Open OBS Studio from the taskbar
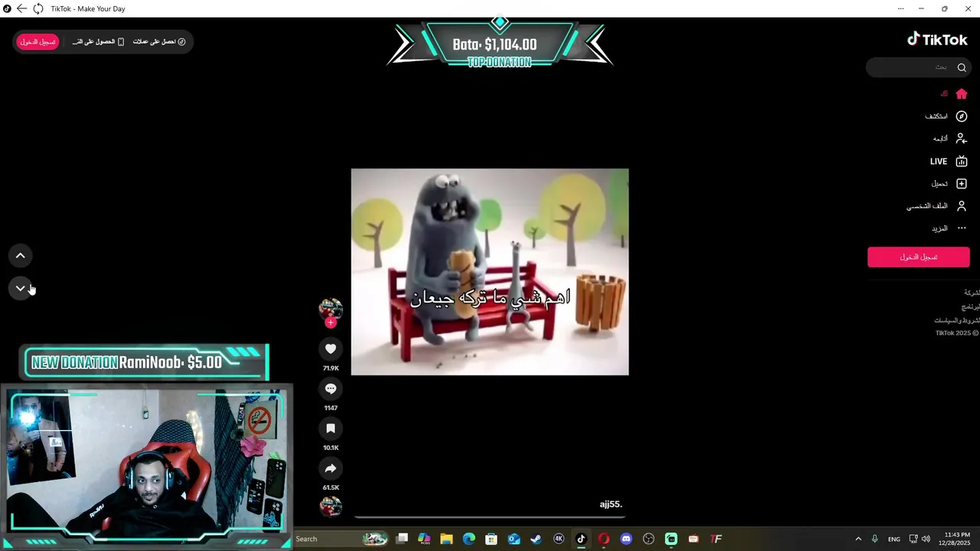 (x=648, y=539)
